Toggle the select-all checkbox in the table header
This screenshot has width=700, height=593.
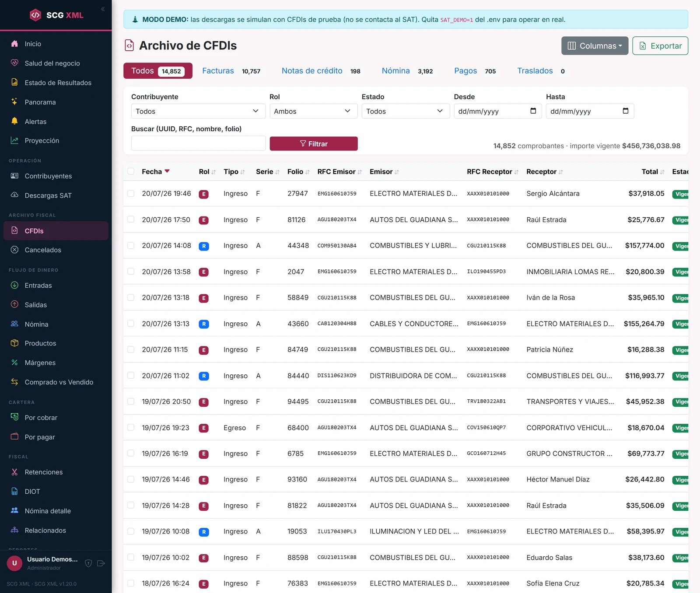131,171
